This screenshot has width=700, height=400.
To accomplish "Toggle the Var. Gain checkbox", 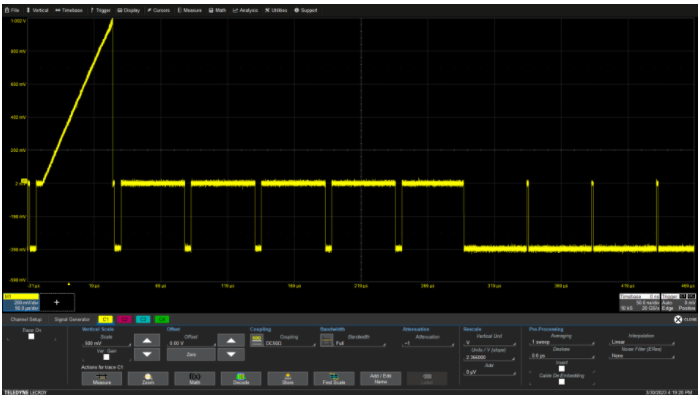I will [x=106, y=357].
